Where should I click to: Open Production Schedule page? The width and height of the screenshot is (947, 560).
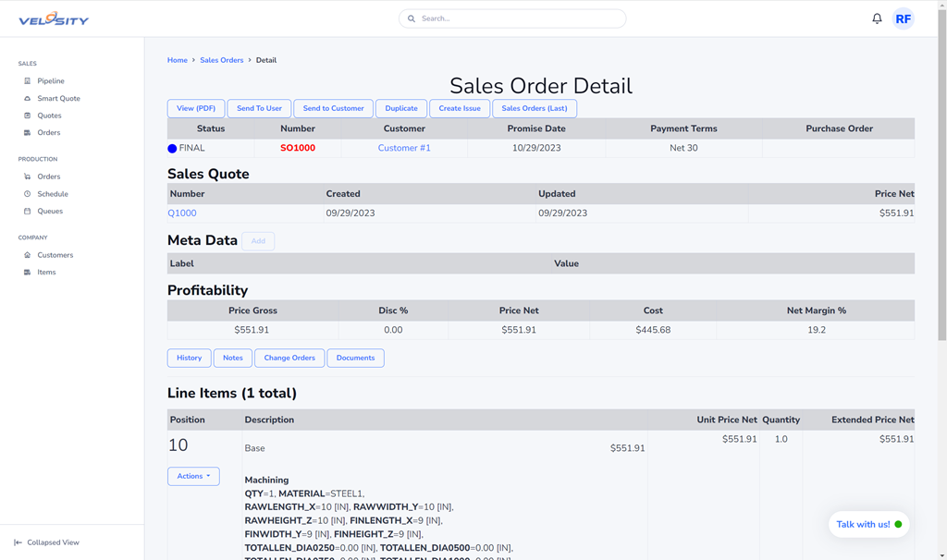tap(53, 194)
